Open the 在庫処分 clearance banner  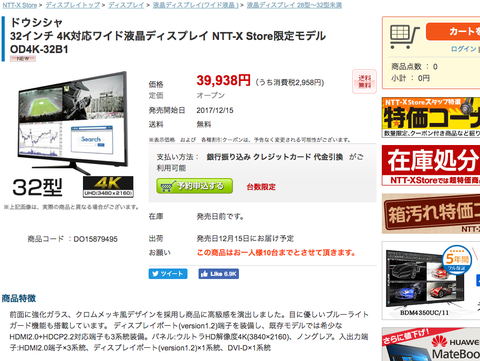[x=431, y=165]
